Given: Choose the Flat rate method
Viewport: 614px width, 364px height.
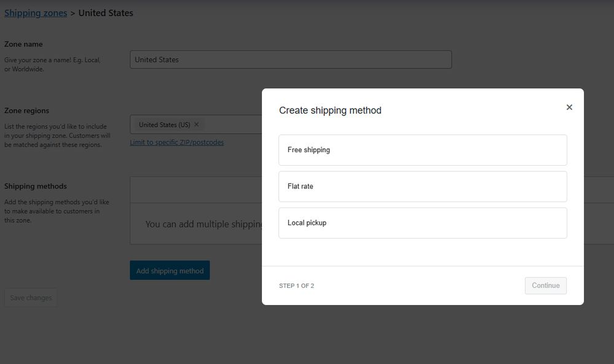Looking at the screenshot, I should click(x=422, y=187).
